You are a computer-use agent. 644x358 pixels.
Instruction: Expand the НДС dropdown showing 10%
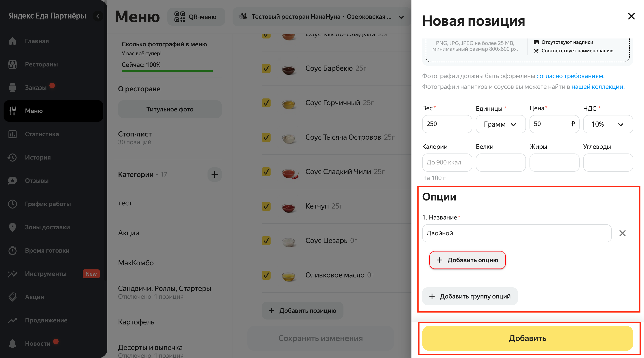click(x=608, y=124)
